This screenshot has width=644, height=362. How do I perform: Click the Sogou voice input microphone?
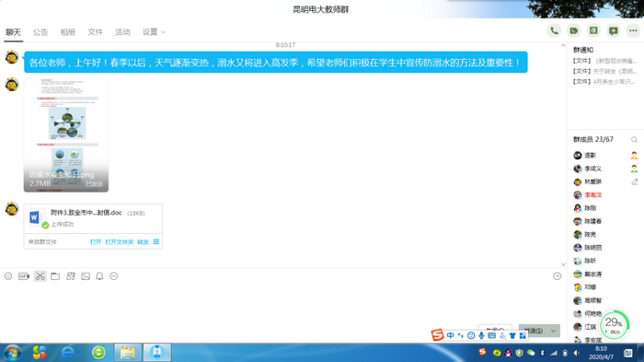click(481, 335)
